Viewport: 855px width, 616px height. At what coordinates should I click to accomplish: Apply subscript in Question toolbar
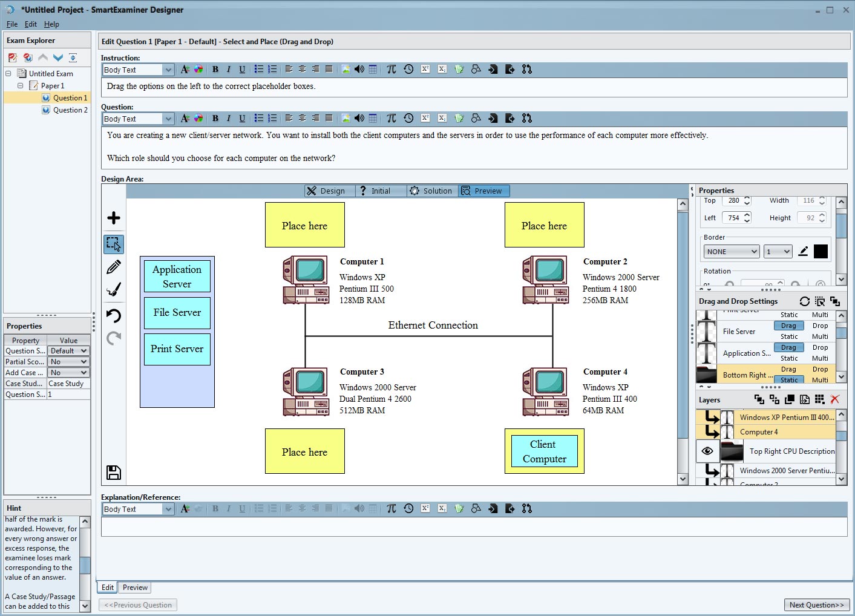442,119
